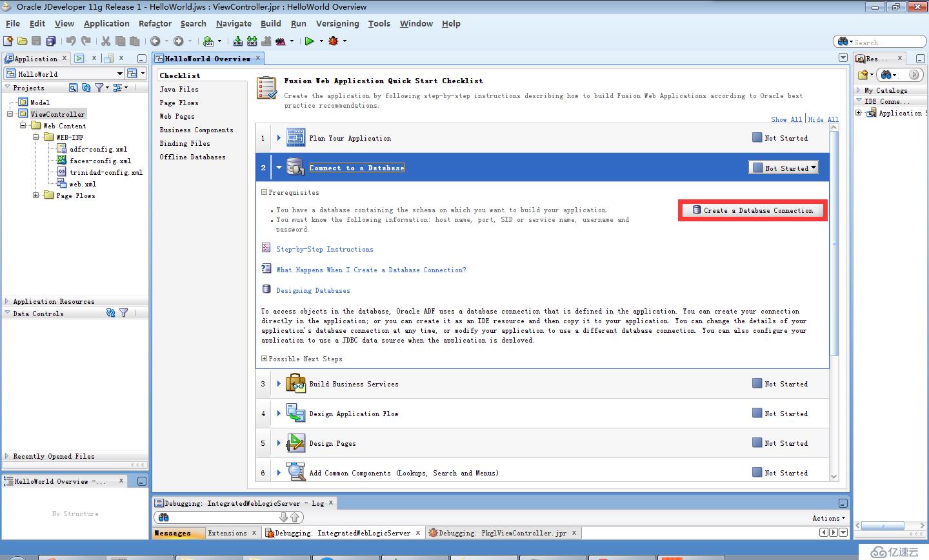The width and height of the screenshot is (929, 560).
Task: Start debugging with the bug icon
Action: 334,41
